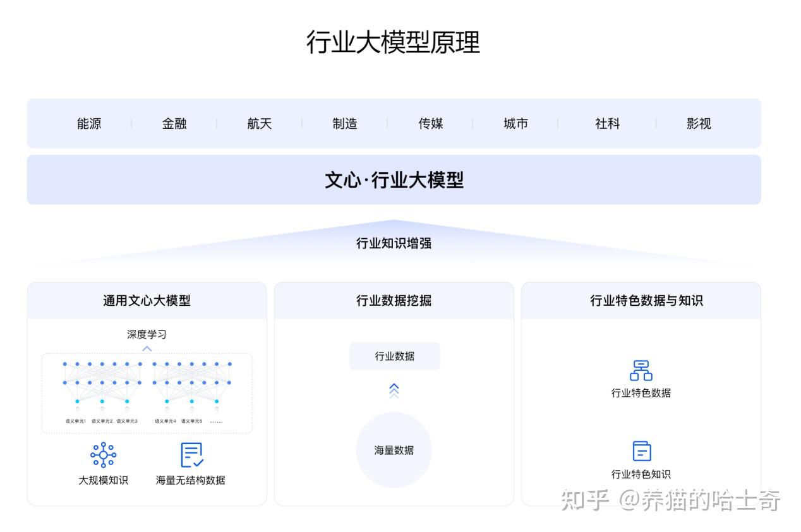Image resolution: width=801 pixels, height=532 pixels.
Task: Pick the 影视 industry item
Action: 699,124
